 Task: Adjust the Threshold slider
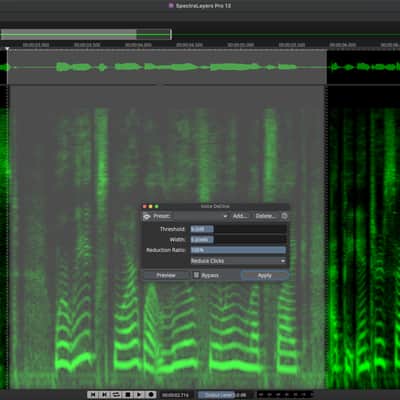(238, 229)
